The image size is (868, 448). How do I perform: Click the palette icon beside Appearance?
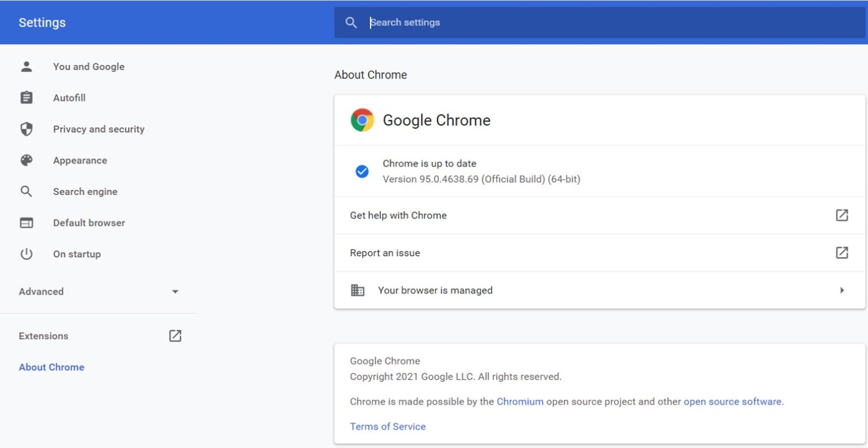(x=27, y=160)
